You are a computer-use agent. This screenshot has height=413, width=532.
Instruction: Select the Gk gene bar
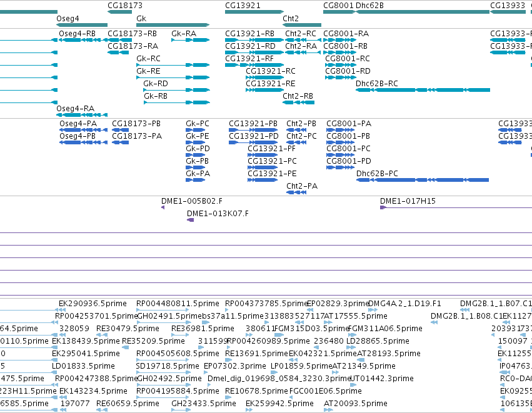(x=173, y=25)
